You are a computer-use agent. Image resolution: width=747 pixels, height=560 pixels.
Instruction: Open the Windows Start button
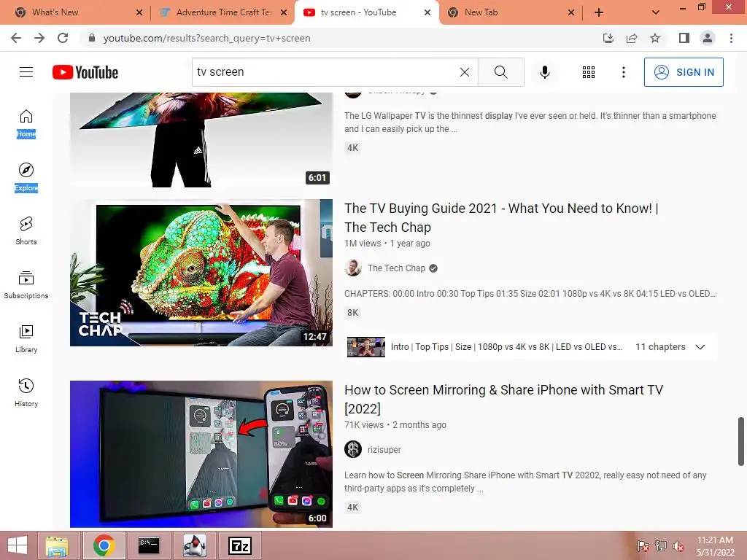click(x=18, y=545)
